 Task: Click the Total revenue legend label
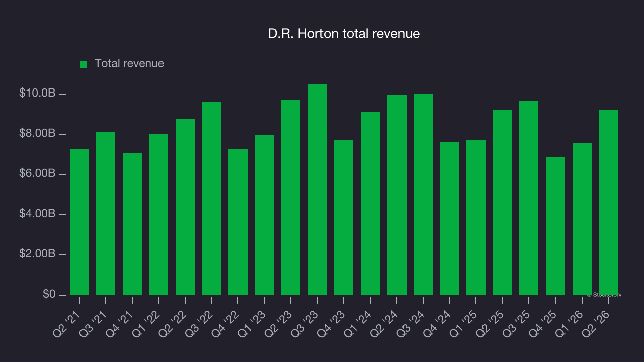click(129, 64)
